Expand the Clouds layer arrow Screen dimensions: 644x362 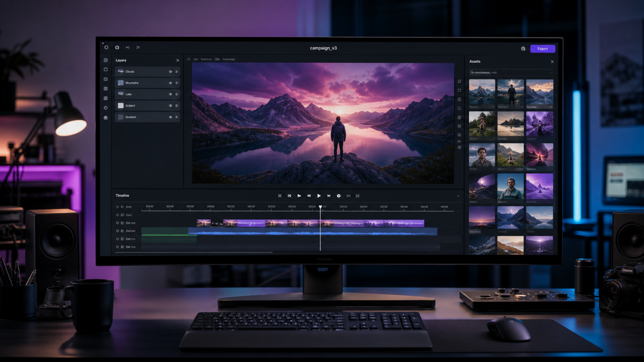(177, 71)
